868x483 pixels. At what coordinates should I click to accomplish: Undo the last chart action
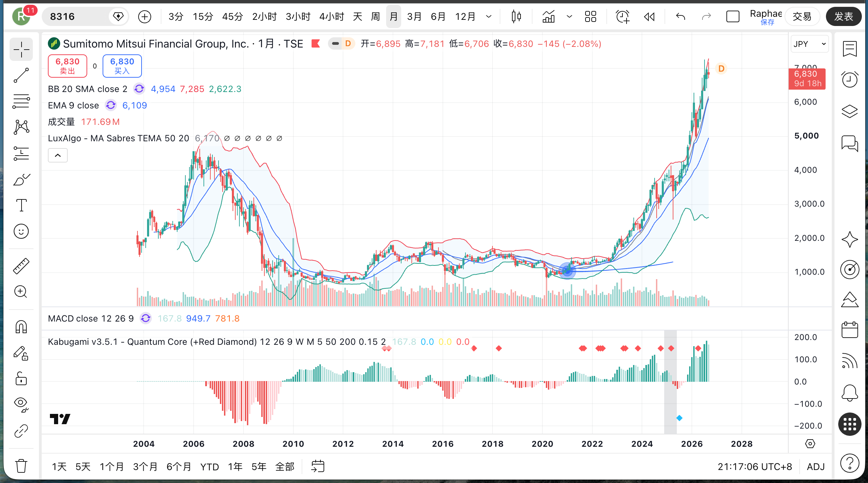[681, 16]
